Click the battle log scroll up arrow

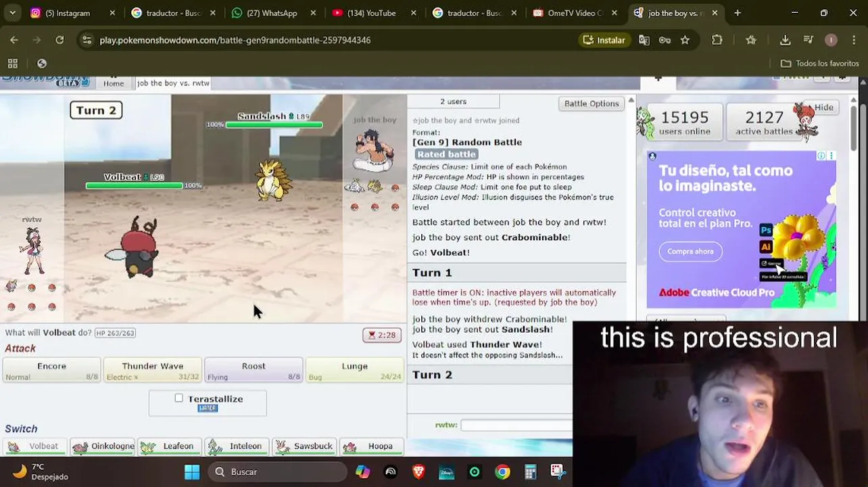coord(631,101)
